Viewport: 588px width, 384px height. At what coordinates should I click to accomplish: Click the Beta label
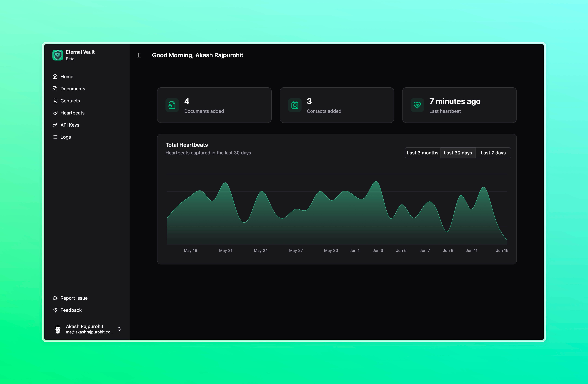click(x=70, y=59)
